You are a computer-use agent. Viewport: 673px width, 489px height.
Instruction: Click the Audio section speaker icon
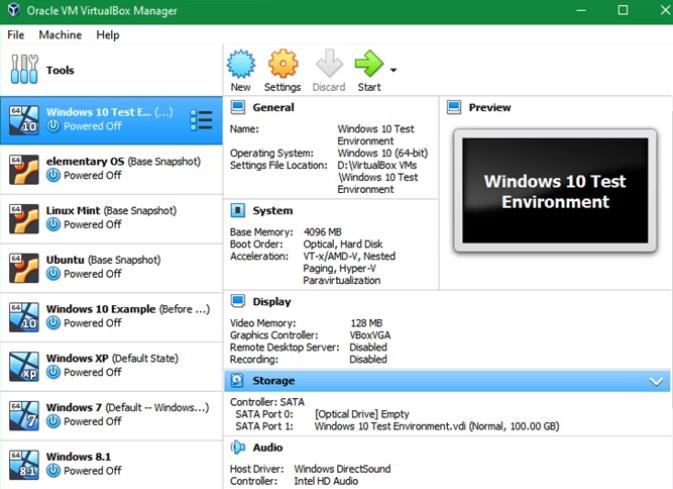[x=238, y=447]
